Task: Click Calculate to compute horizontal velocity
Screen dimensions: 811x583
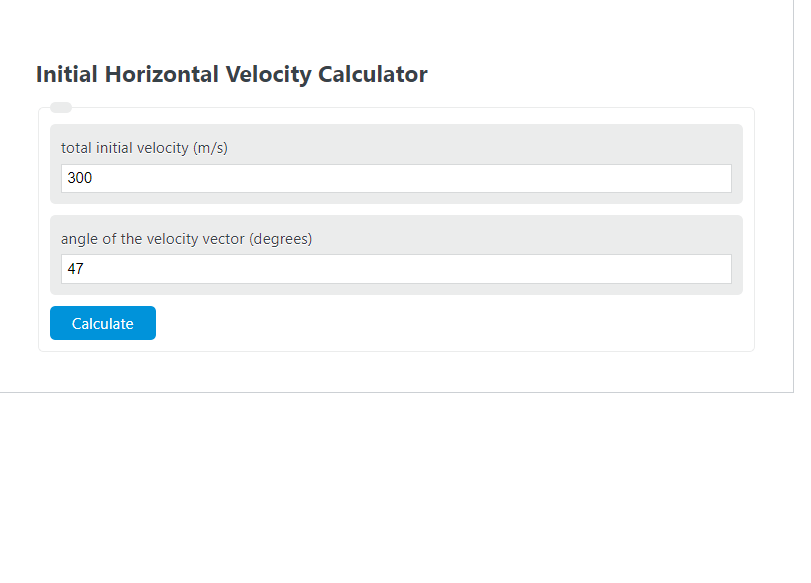Action: coord(102,322)
